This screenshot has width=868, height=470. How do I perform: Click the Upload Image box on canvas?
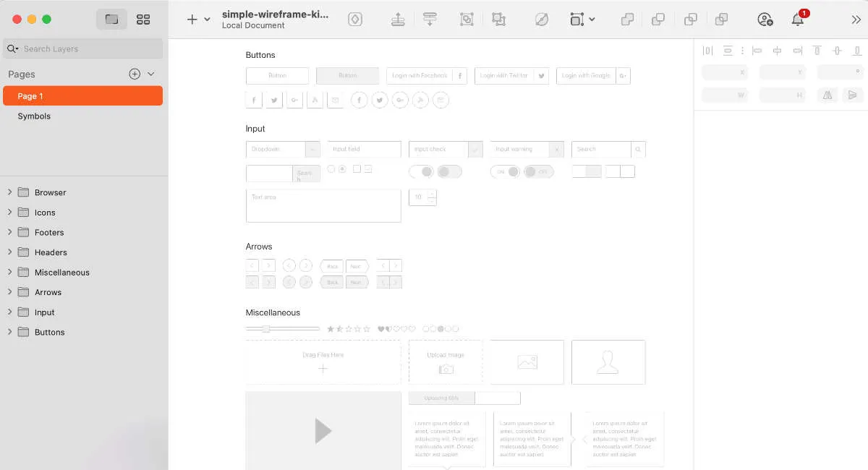[x=446, y=362]
